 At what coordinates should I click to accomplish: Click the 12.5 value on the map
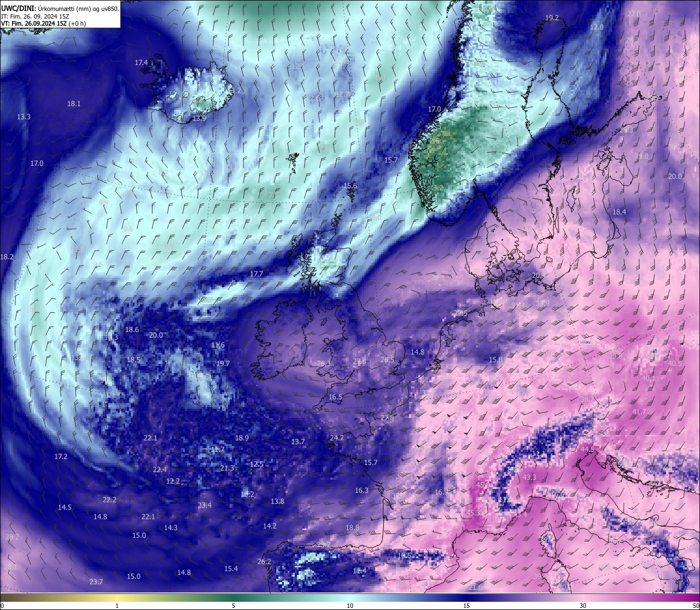tap(256, 464)
